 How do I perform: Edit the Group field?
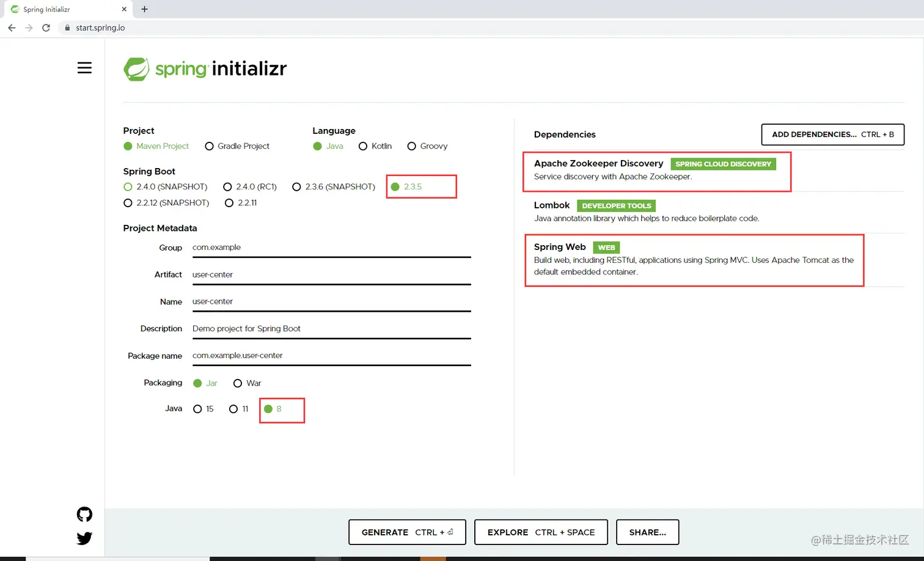[x=332, y=248]
